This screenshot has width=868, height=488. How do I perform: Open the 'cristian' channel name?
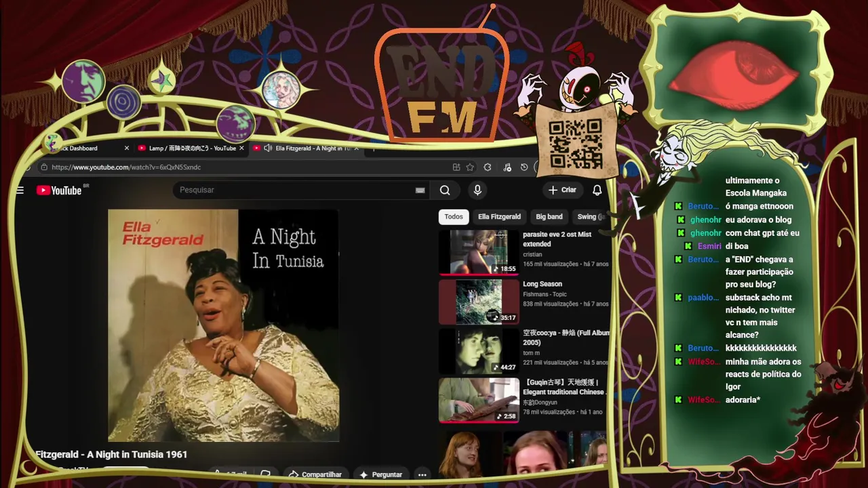[x=532, y=254]
